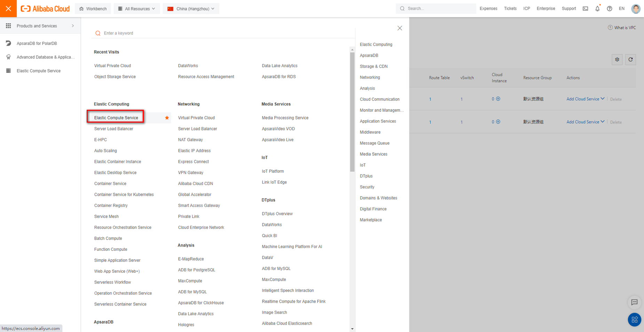644x332 pixels.
Task: Click the ApsaraDB for PolarDB sidebar icon
Action: [x=8, y=43]
